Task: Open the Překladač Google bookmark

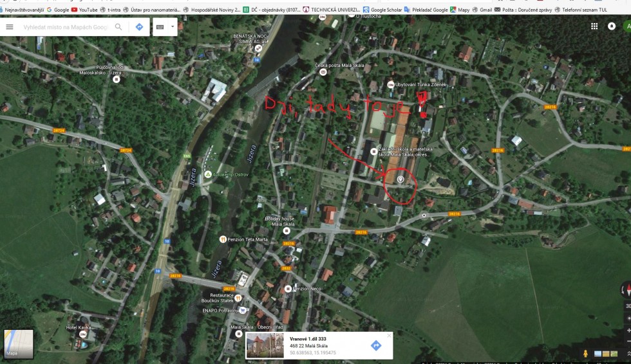Action: click(427, 10)
